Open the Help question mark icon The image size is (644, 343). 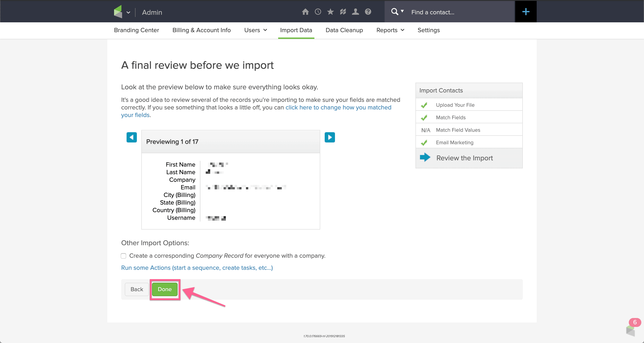(x=368, y=12)
